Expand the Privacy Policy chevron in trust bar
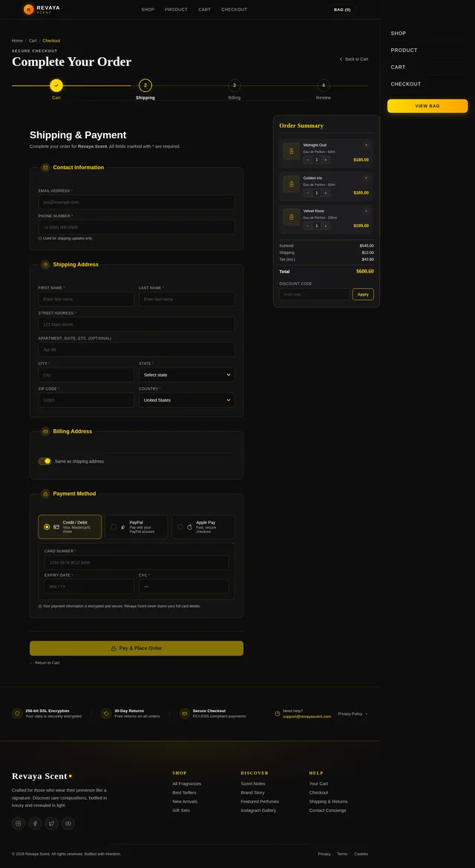This screenshot has height=868, width=475. [366, 714]
